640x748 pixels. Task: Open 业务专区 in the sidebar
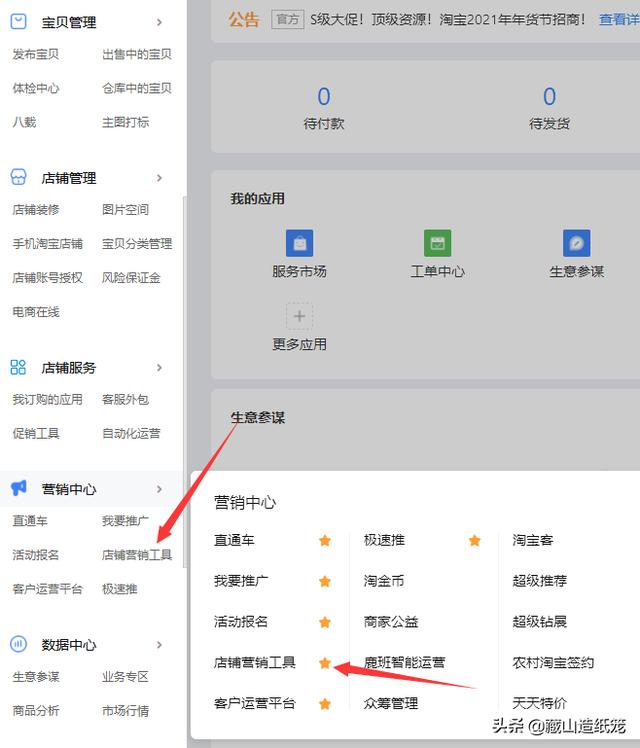[125, 676]
